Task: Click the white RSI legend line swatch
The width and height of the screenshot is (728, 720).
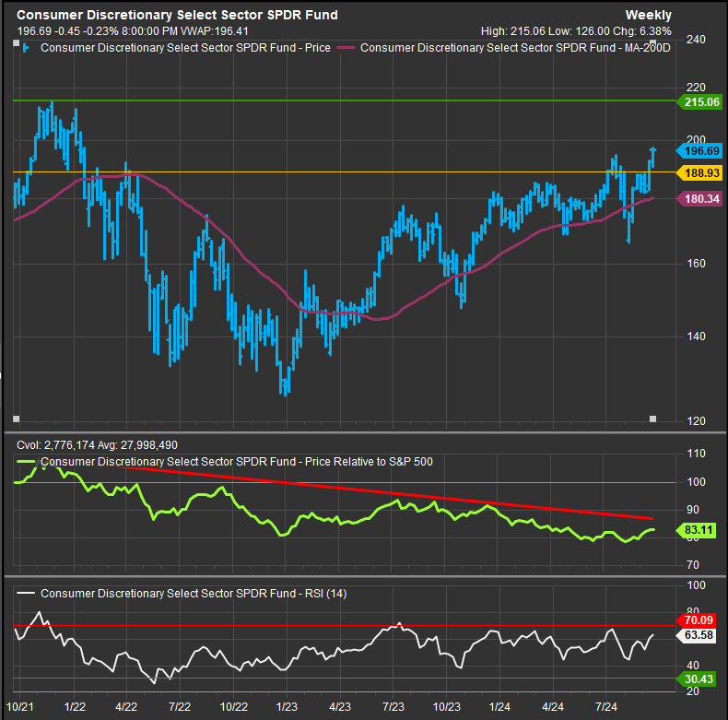Action: click(26, 594)
